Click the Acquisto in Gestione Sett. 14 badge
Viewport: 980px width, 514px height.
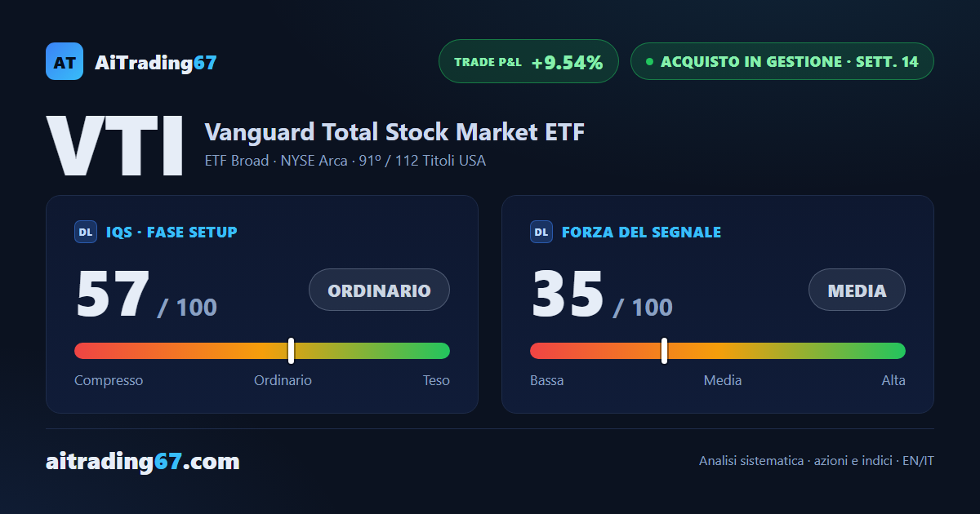[782, 61]
